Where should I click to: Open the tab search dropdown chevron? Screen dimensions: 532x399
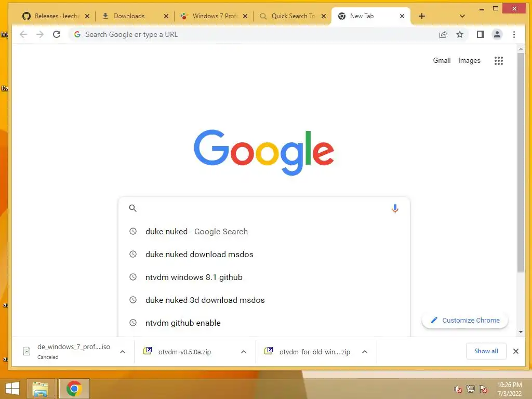tap(462, 16)
